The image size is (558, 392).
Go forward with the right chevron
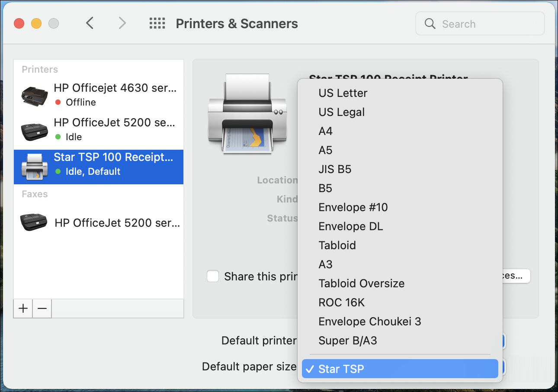122,23
